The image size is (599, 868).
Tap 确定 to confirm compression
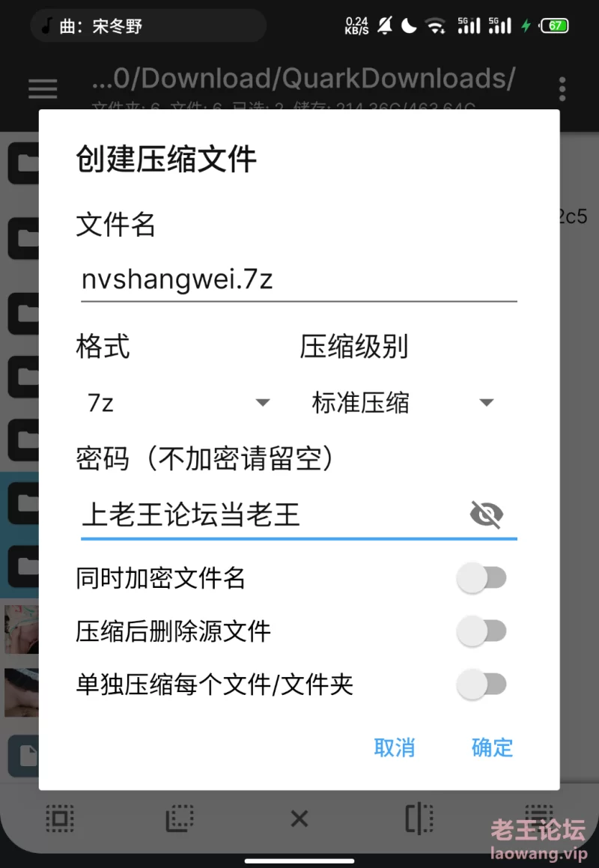(492, 747)
